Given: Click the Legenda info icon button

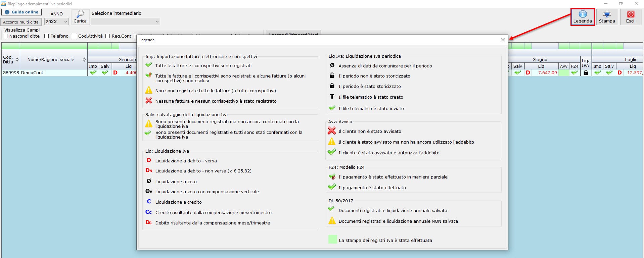Looking at the screenshot, I should coord(583,14).
